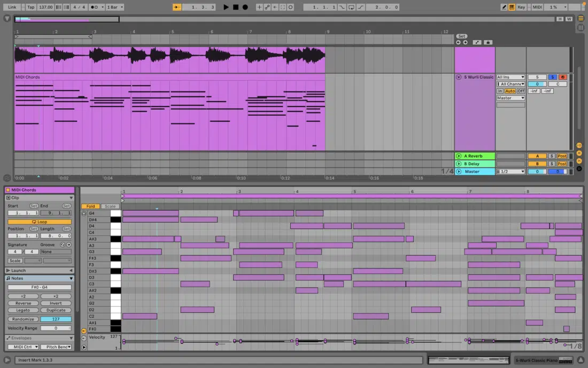Image resolution: width=588 pixels, height=368 pixels.
Task: Toggle Solo on the Wurli Classic track
Action: (552, 77)
